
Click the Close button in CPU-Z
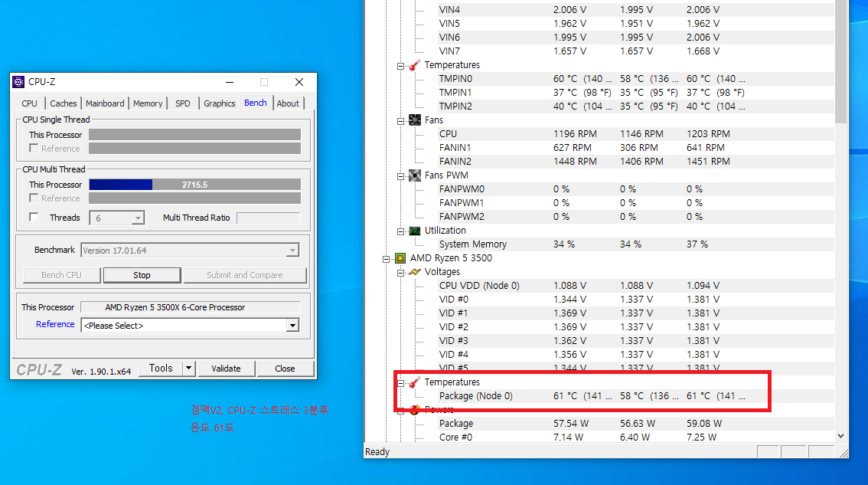285,369
